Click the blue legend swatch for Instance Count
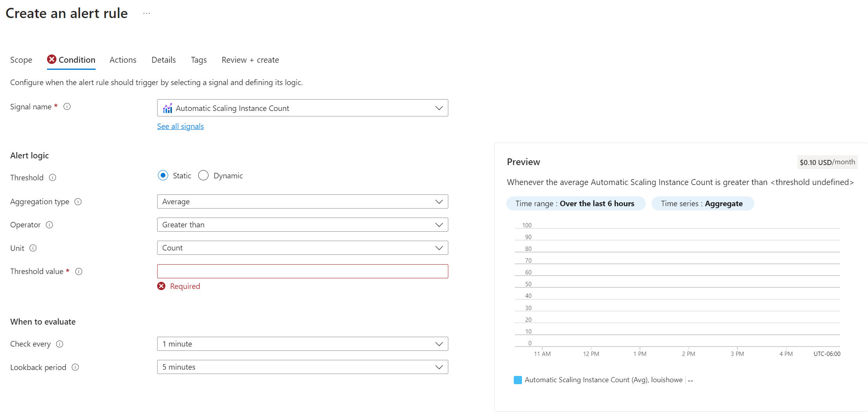The width and height of the screenshot is (868, 412). 518,380
